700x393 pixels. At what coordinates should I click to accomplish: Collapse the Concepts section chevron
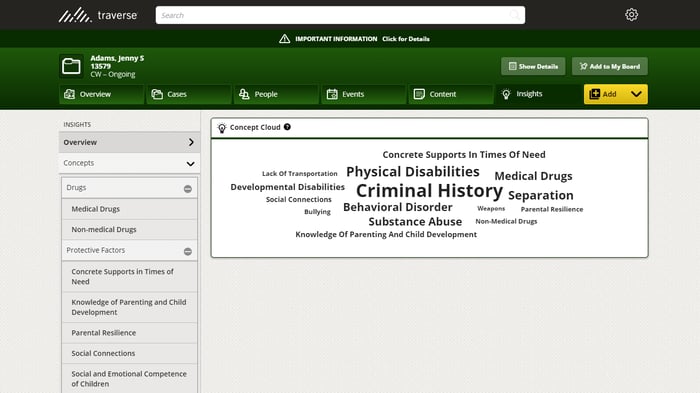tap(190, 163)
